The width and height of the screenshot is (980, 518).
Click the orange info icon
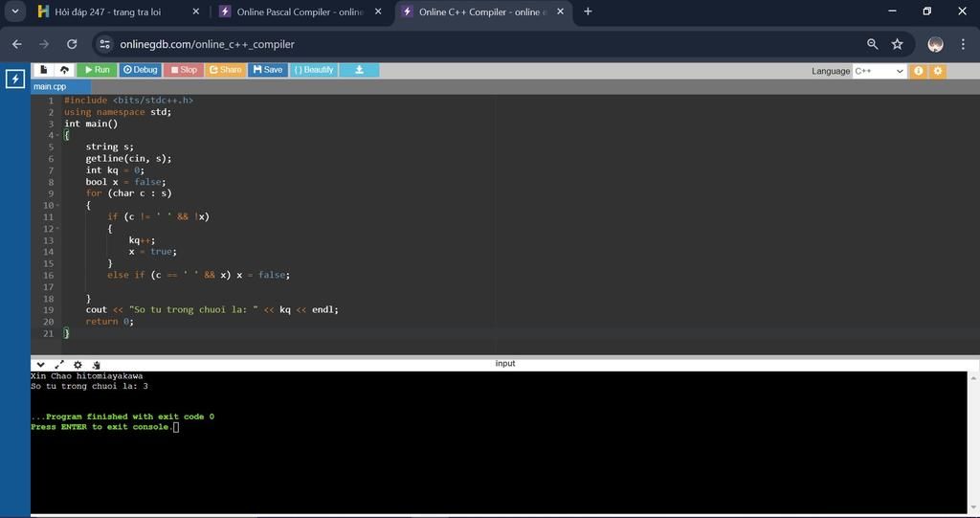[x=918, y=71]
